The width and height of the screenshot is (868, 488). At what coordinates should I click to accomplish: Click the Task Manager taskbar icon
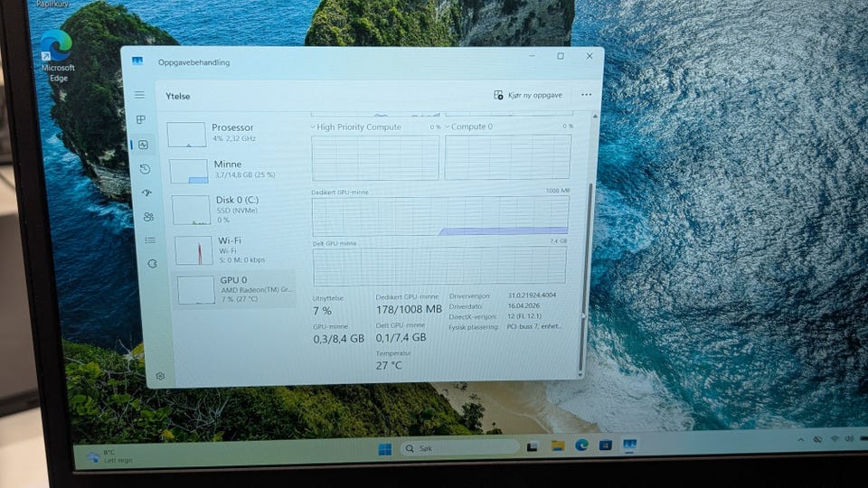coord(630,444)
